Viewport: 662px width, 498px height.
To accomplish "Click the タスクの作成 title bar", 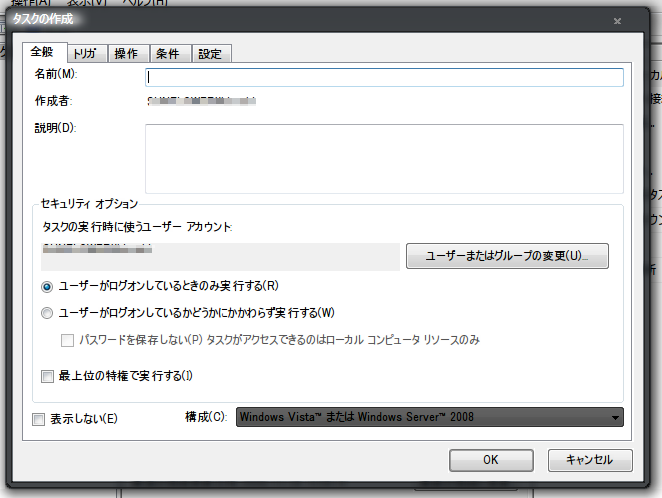I will click(300, 20).
